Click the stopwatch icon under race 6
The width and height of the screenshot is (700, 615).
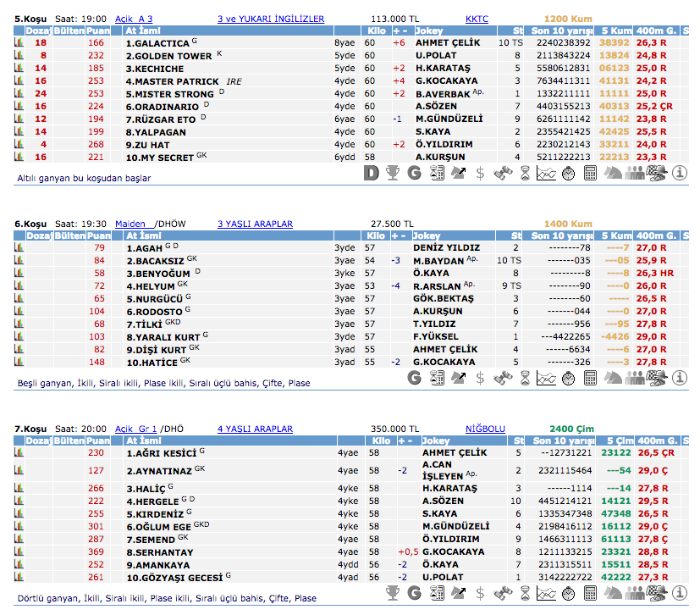click(x=569, y=378)
